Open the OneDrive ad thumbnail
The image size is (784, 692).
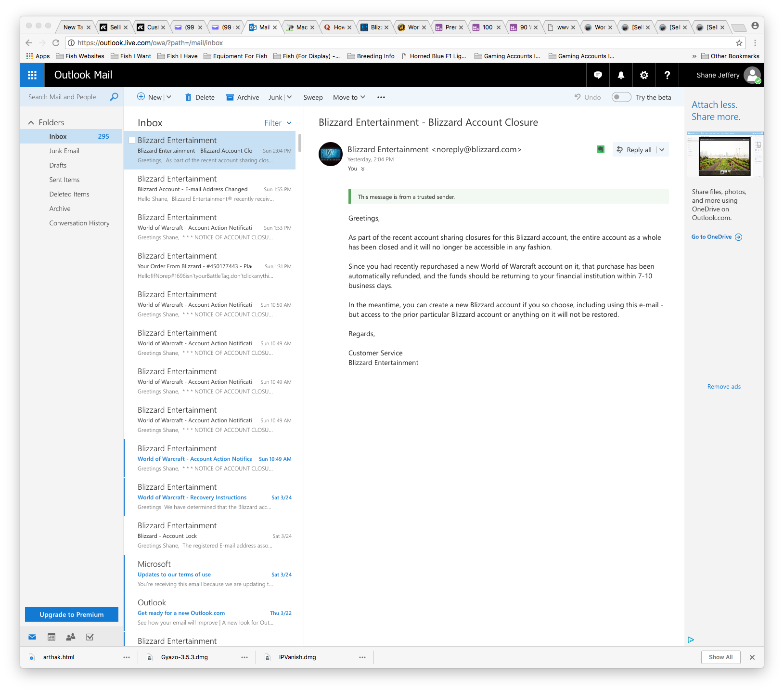pos(725,155)
